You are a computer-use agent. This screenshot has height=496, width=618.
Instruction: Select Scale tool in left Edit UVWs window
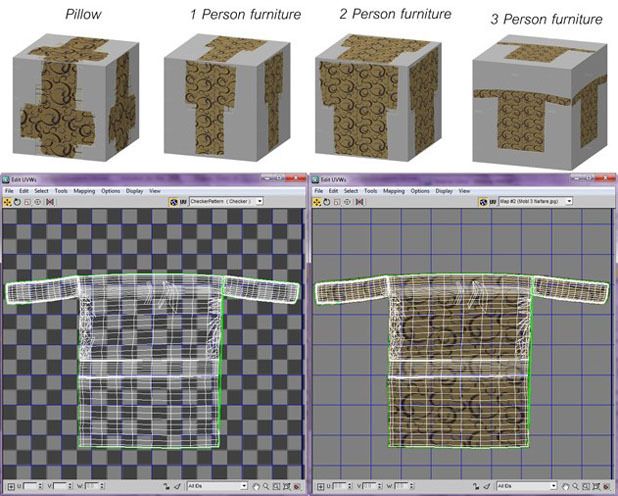coord(27,202)
